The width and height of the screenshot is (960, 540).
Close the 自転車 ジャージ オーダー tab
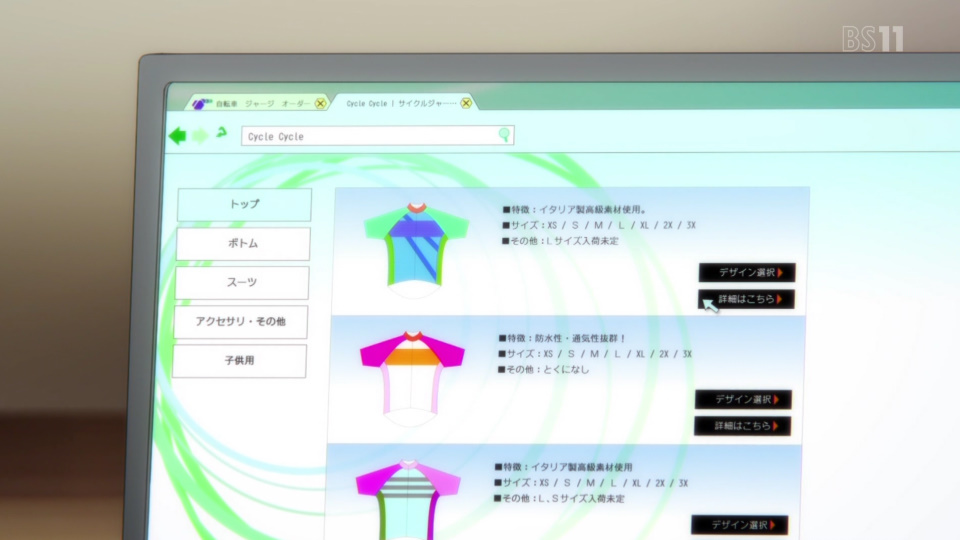(320, 103)
